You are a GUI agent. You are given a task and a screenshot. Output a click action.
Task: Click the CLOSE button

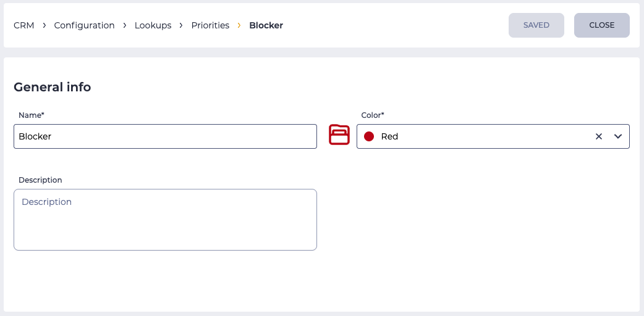click(602, 25)
